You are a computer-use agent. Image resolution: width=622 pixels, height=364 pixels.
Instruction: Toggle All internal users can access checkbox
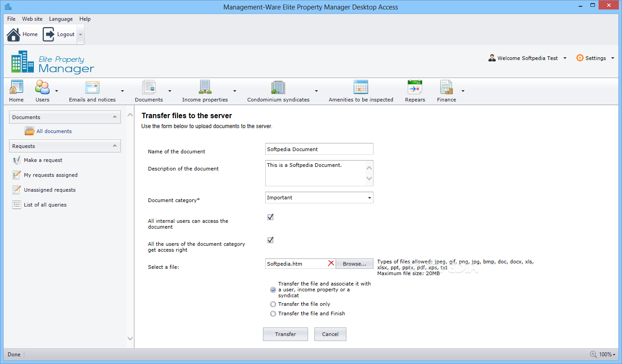pos(271,217)
